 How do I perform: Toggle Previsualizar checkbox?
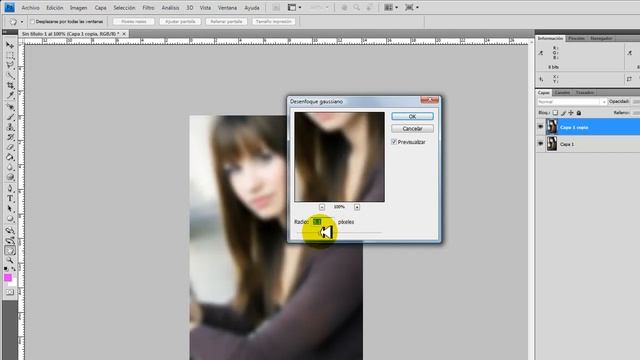pyautogui.click(x=394, y=142)
